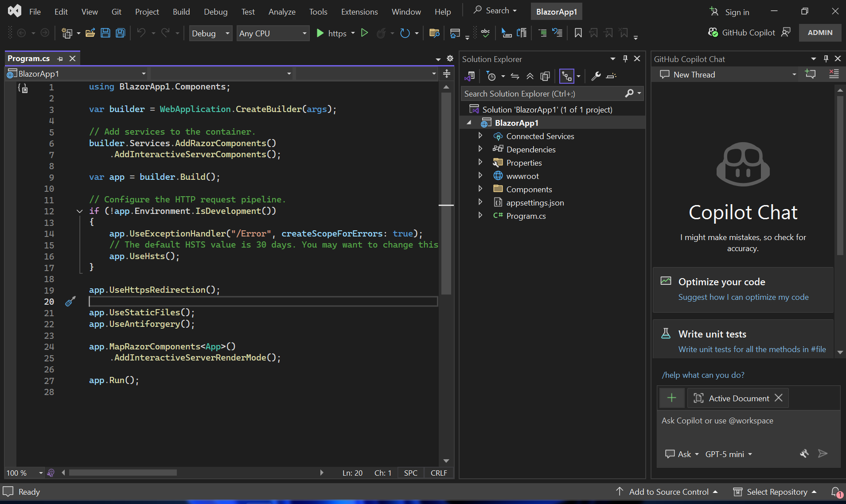Click the Bookmark toggle icon in toolbar
This screenshot has width=846, height=504.
coord(578,33)
